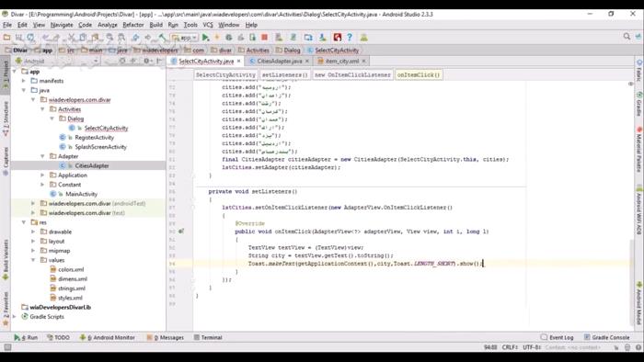644x362 pixels.
Task: Click the Debug app bug icon
Action: point(229,38)
